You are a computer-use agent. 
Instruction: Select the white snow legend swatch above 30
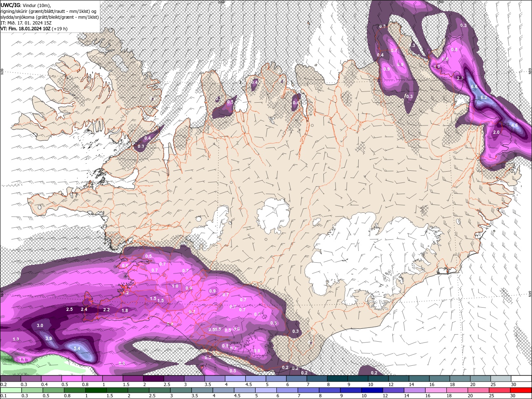pyautogui.click(x=521, y=379)
